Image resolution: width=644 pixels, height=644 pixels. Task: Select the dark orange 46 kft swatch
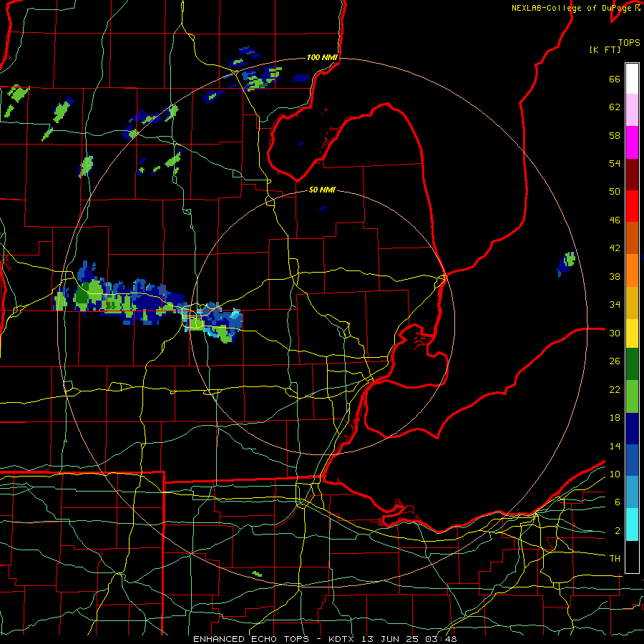pos(632,238)
